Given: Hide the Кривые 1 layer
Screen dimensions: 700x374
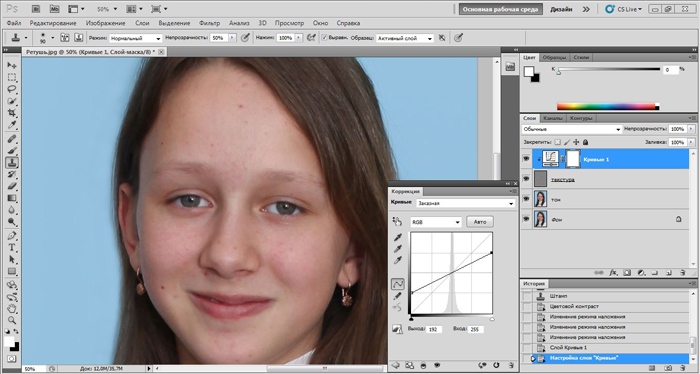Looking at the screenshot, I should [526, 159].
